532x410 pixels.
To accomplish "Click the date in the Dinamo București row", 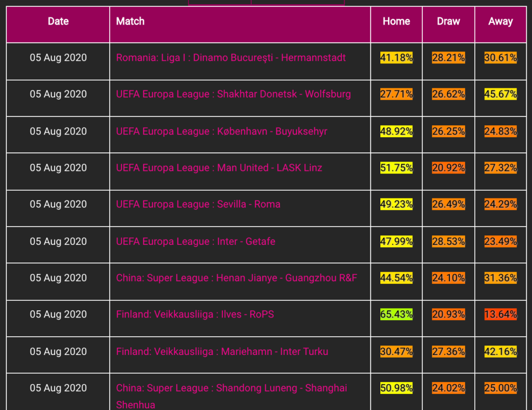I will [x=58, y=58].
